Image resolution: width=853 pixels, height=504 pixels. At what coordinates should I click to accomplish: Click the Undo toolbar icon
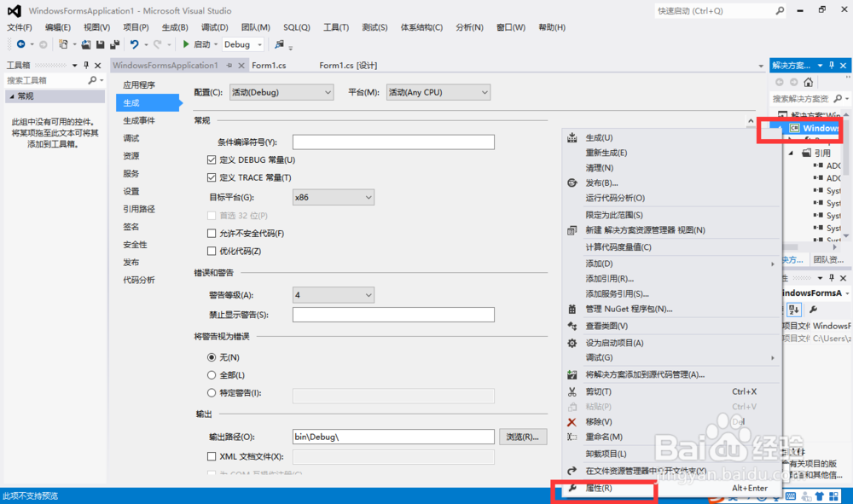point(135,44)
